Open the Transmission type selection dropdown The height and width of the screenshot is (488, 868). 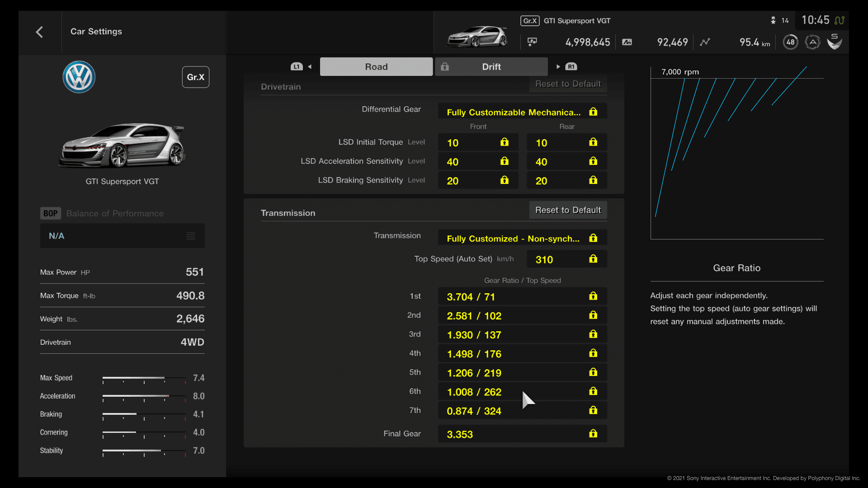522,238
